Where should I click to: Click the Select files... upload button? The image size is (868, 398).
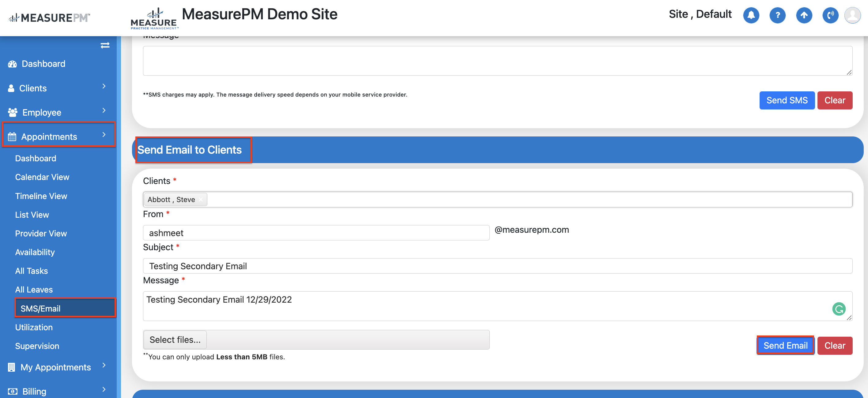point(175,339)
